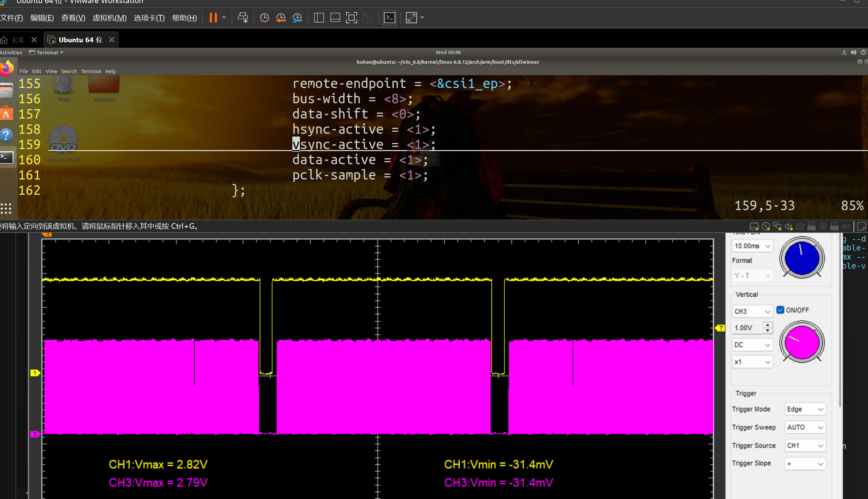Open the 选项卡(T) menu
The image size is (868, 499).
pos(149,18)
